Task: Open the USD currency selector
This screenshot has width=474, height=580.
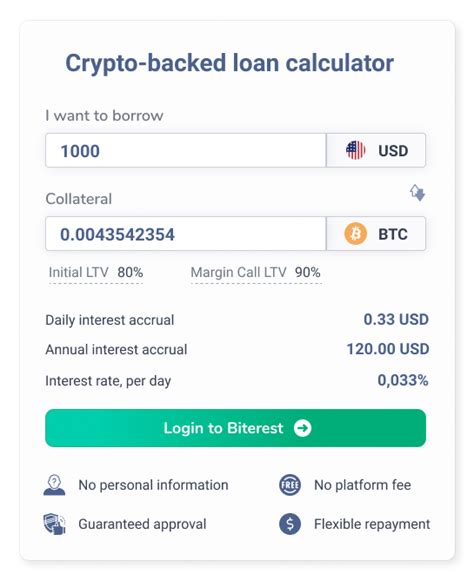Action: coord(376,150)
